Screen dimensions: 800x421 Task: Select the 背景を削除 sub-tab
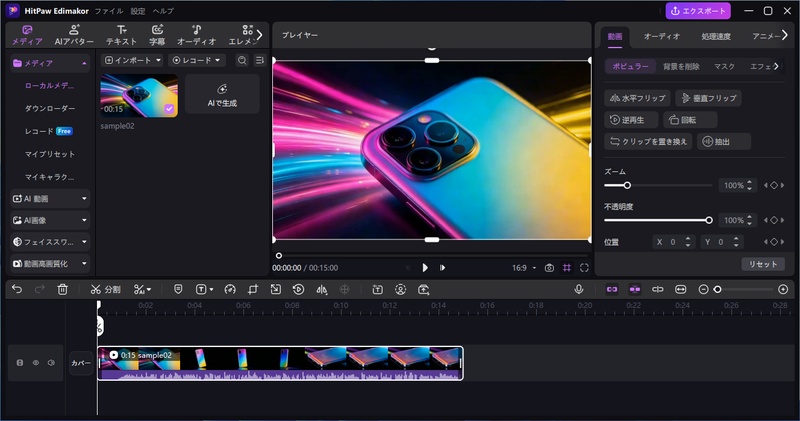tap(681, 66)
